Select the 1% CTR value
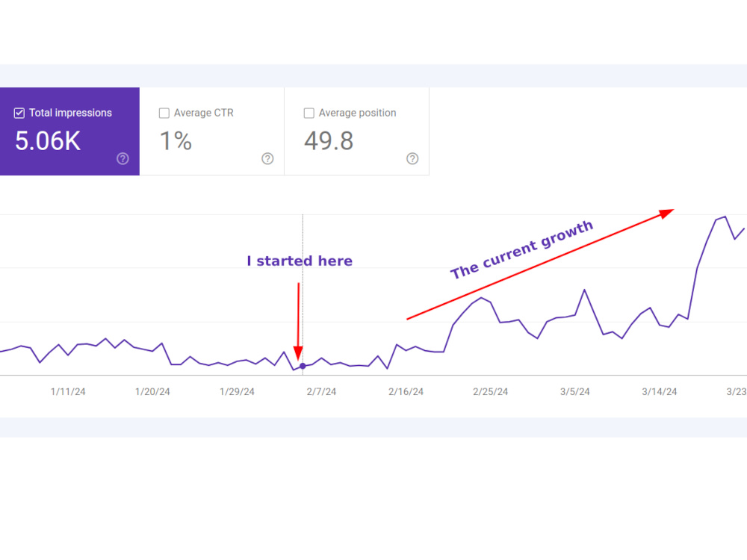Image resolution: width=747 pixels, height=560 pixels. (x=176, y=141)
